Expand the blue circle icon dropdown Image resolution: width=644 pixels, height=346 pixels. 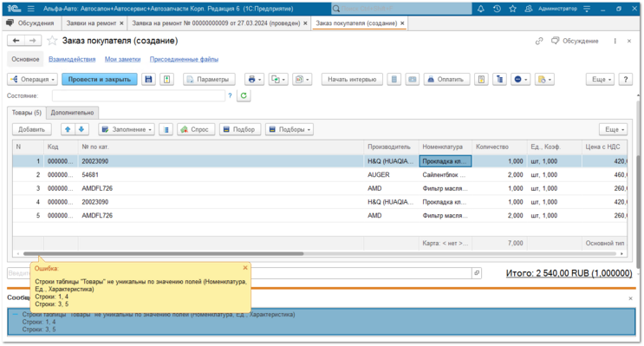point(520,79)
